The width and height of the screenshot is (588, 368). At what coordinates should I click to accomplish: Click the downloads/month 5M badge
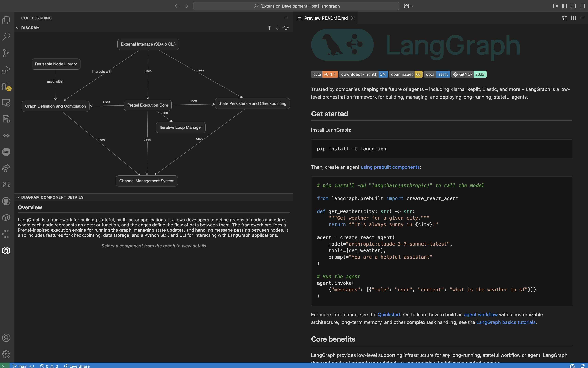coord(363,74)
